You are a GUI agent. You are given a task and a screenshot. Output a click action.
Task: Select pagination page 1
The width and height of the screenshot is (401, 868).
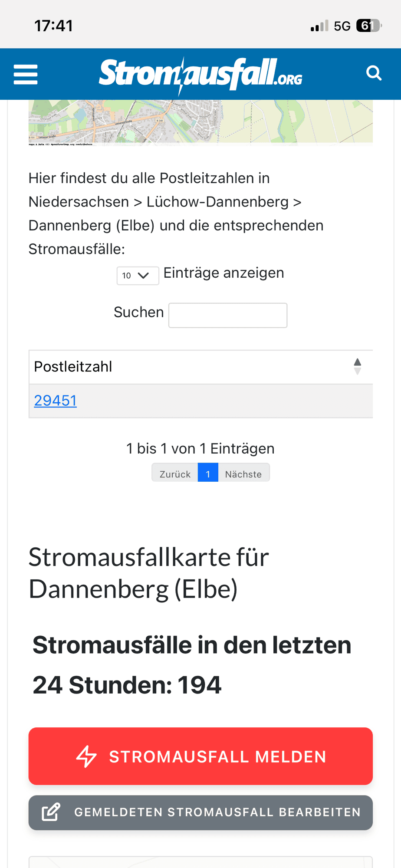point(208,473)
